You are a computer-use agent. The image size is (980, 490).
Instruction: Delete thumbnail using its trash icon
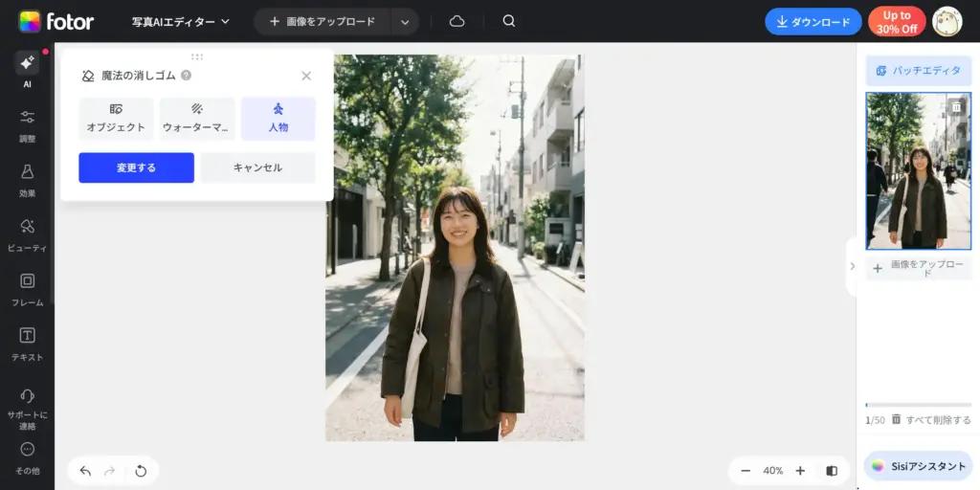(956, 107)
